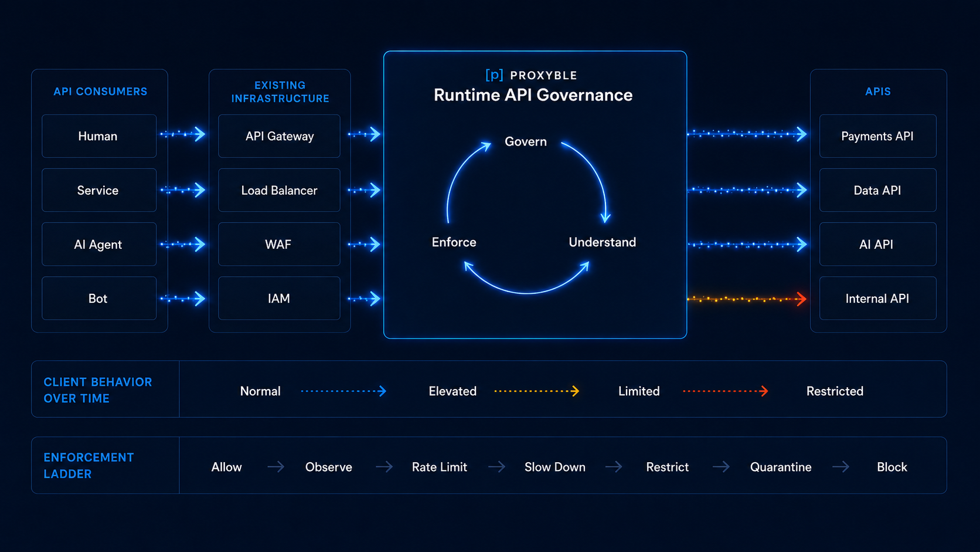Click the IAM infrastructure box
This screenshot has width=980, height=552.
[279, 298]
